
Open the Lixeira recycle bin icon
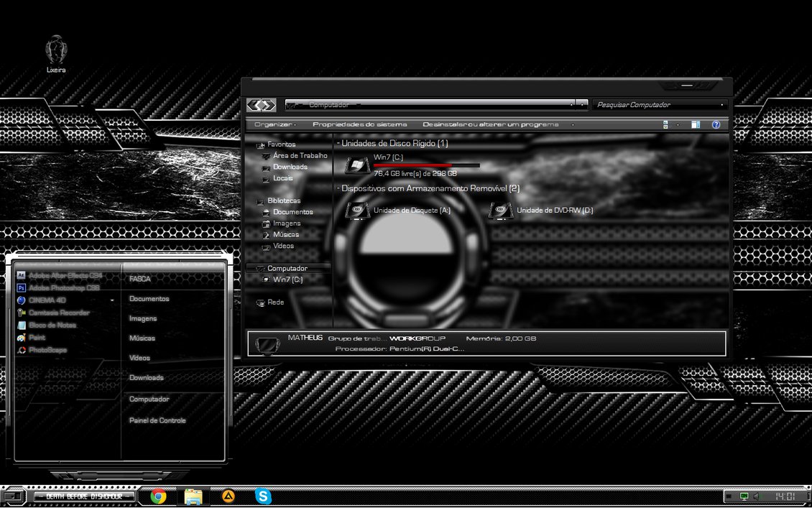click(56, 50)
